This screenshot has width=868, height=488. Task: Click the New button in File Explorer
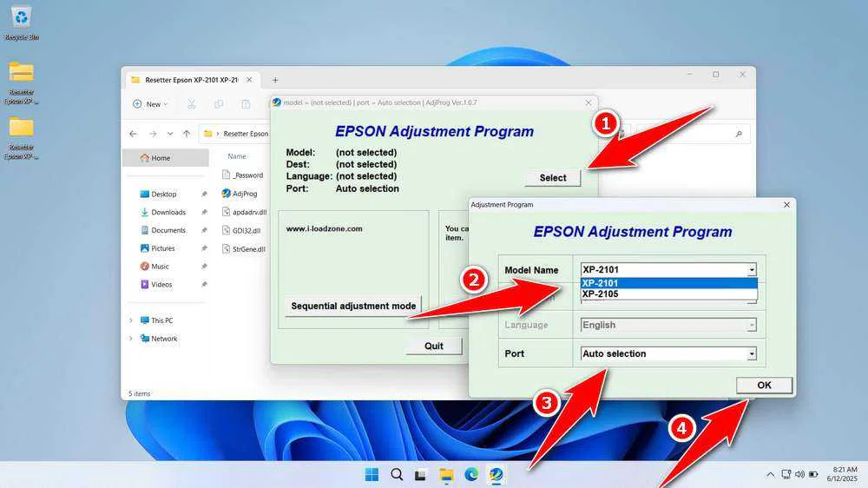pyautogui.click(x=150, y=104)
